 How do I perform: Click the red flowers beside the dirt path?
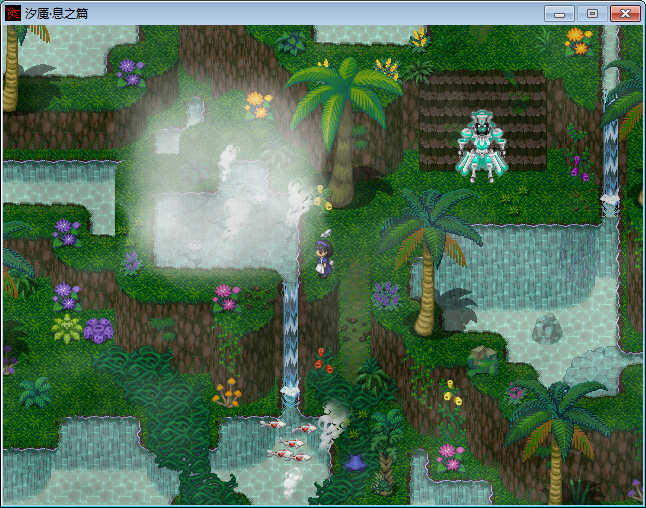324,361
